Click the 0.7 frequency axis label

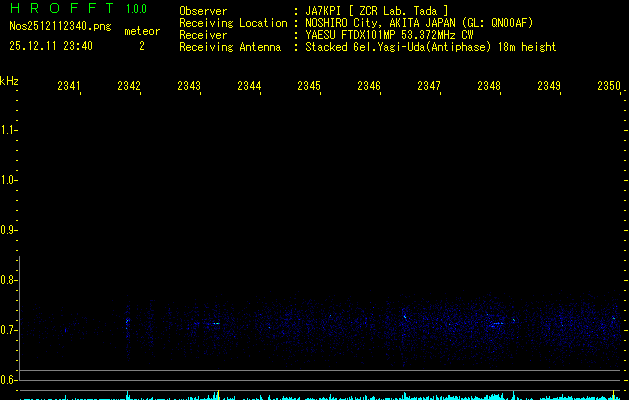pyautogui.click(x=9, y=330)
